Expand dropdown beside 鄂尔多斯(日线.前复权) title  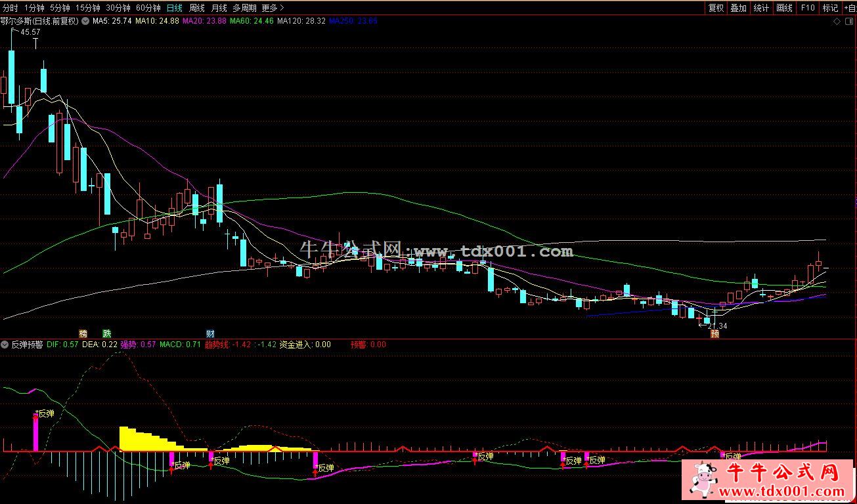[85, 21]
